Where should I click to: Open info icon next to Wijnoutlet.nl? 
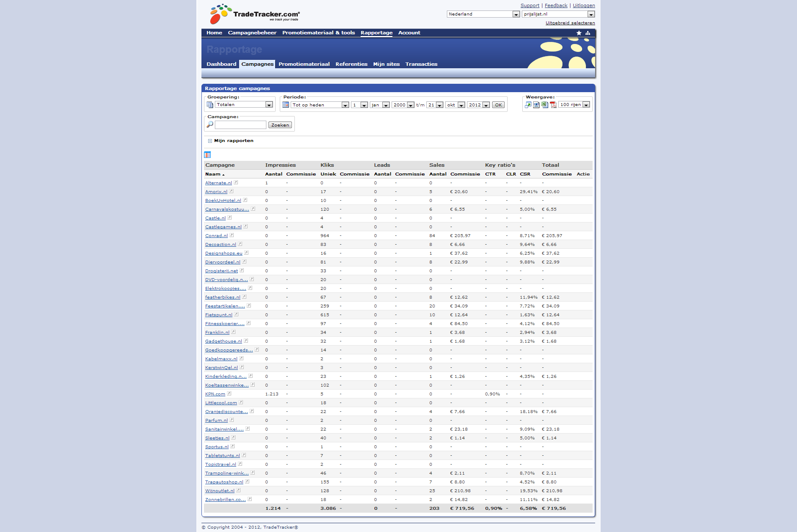(238, 490)
